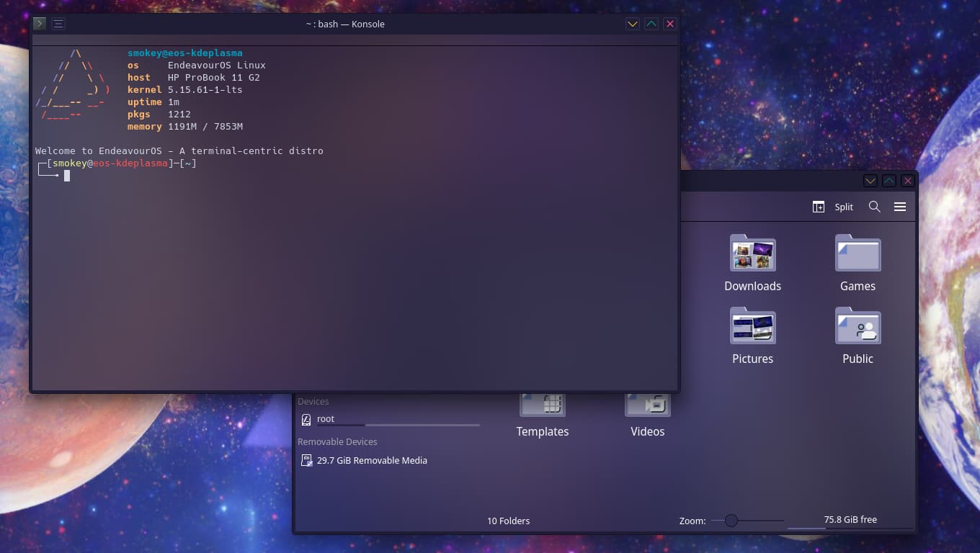Close the Konsole window
The height and width of the screenshot is (553, 980).
tap(670, 24)
